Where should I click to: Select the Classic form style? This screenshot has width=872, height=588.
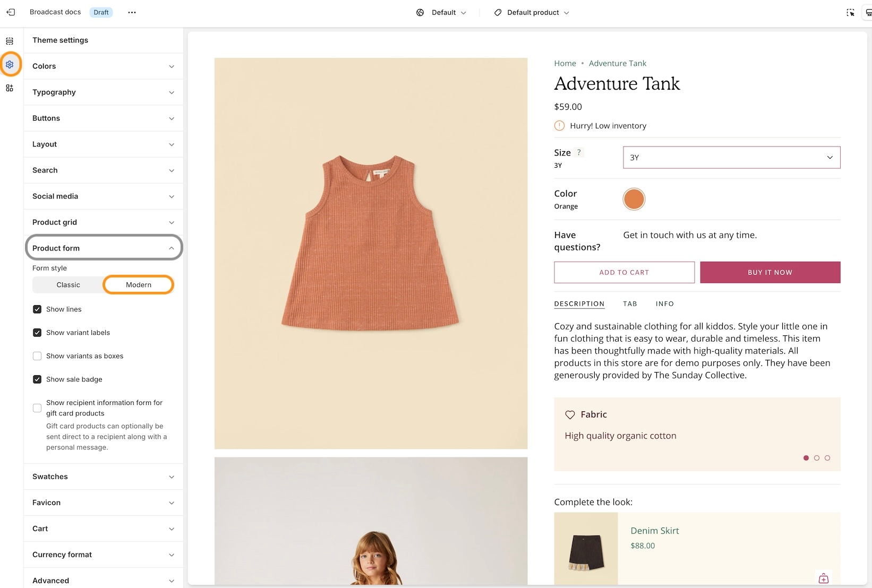click(x=69, y=285)
